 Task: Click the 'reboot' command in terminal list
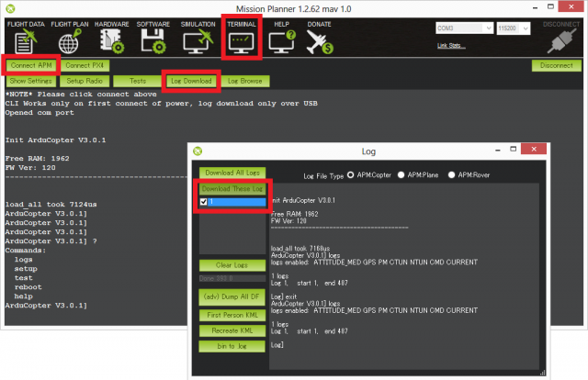[28, 287]
